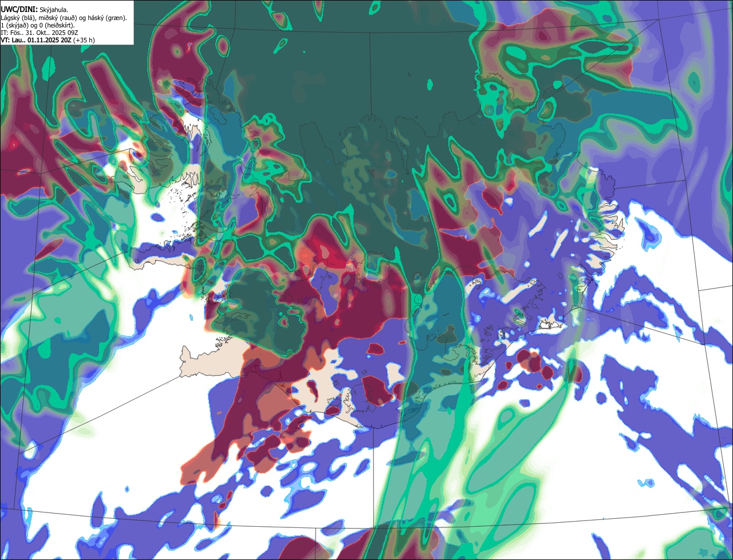This screenshot has height=560, width=733.
Task: Click the 'Lágský (blá), miðský (rauð)' legend line
Action: pos(64,18)
